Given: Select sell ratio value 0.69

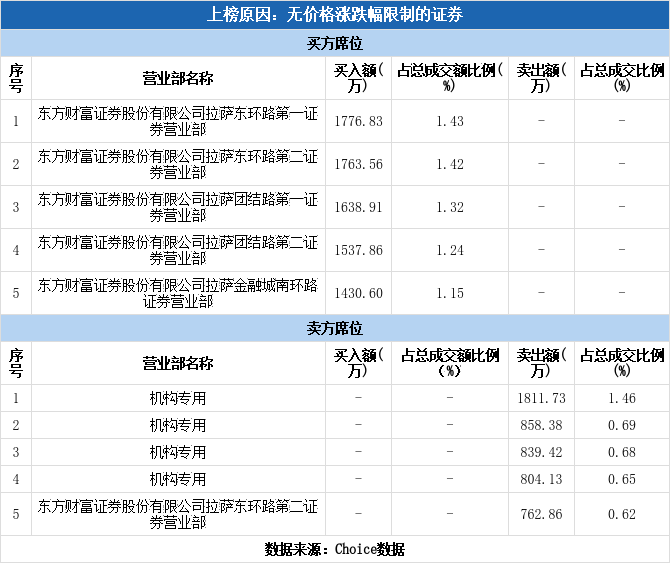Looking at the screenshot, I should point(622,425).
